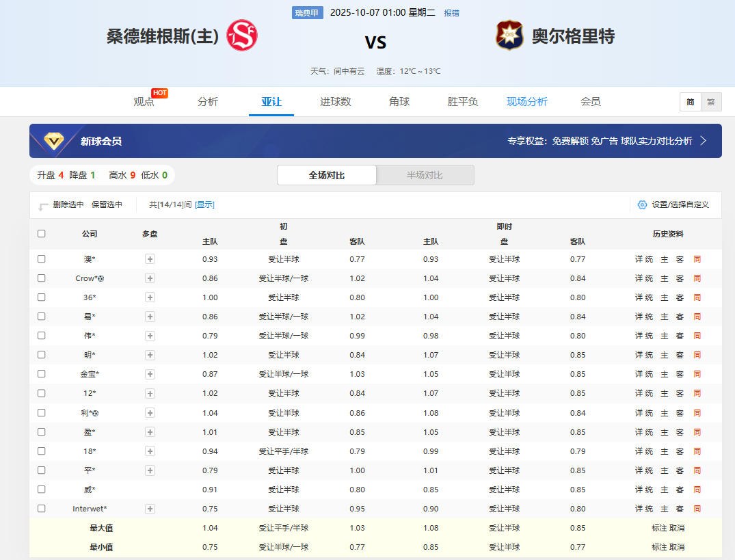Expand the 多盘 plus button for 36*

[150, 297]
